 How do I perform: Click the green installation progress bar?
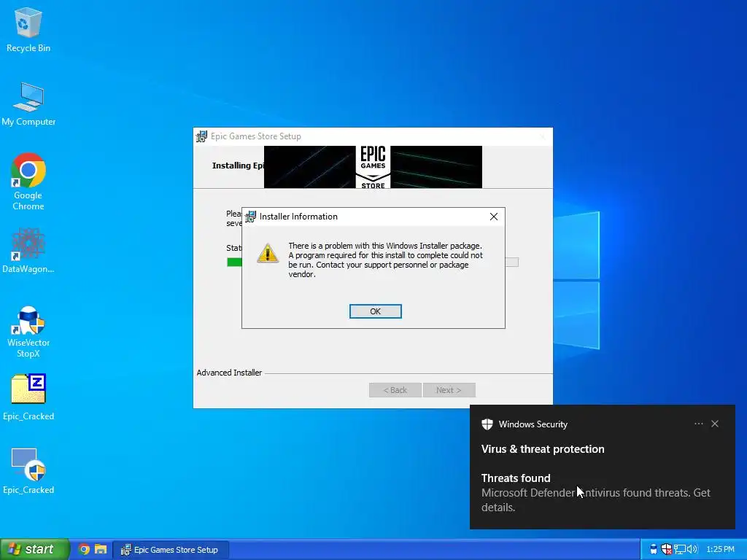coord(234,262)
